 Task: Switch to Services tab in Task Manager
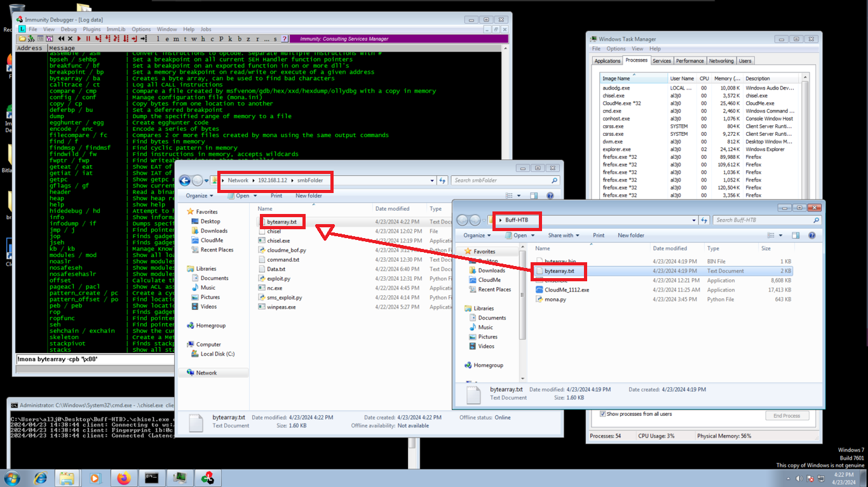(x=661, y=61)
